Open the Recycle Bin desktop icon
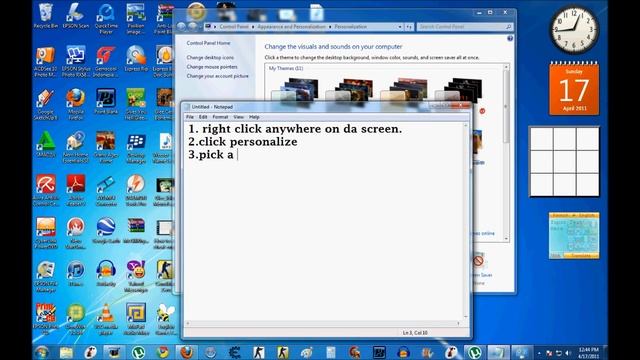Image resolution: width=640 pixels, height=360 pixels. coord(46,16)
